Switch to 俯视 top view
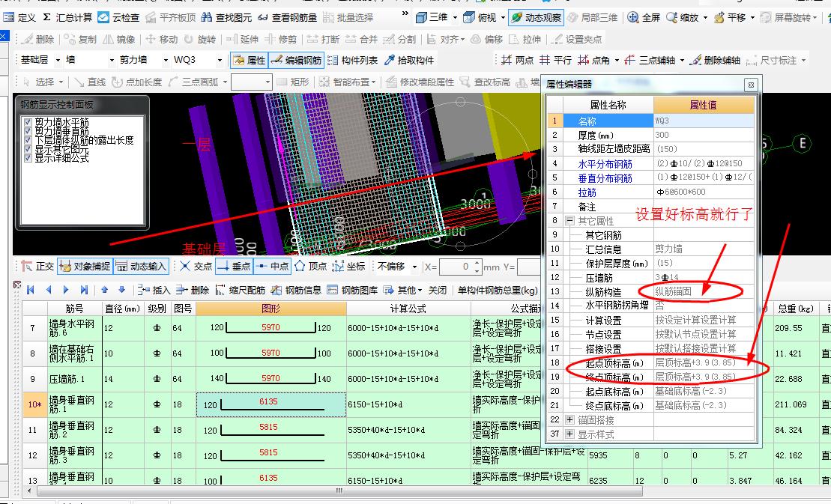This screenshot has height=504, width=831. point(480,17)
